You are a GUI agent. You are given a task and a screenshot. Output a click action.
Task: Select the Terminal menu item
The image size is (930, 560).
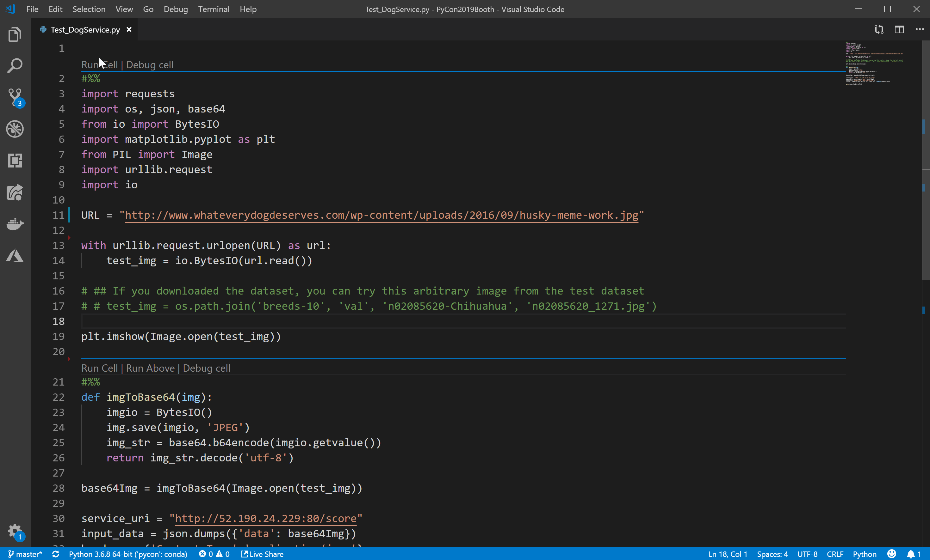213,9
